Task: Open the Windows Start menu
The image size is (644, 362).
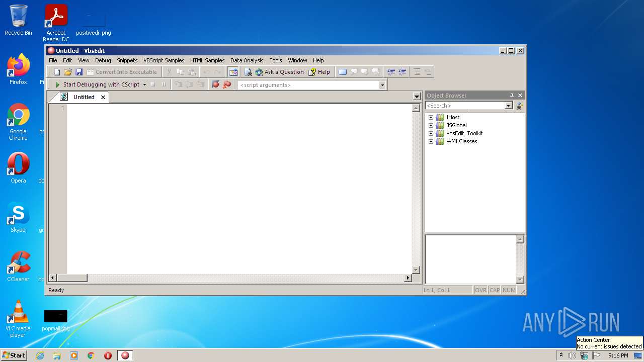Action: [x=14, y=355]
